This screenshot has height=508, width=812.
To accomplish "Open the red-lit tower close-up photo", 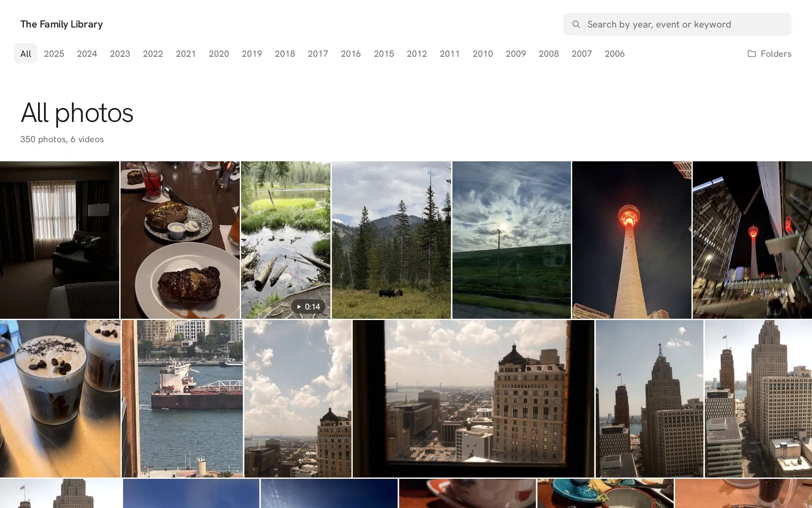I will point(632,240).
